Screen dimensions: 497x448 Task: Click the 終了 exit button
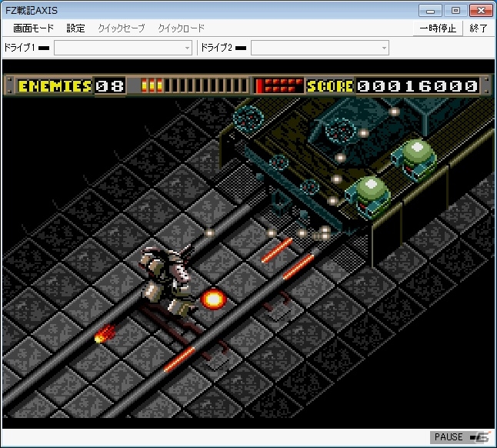(x=479, y=28)
